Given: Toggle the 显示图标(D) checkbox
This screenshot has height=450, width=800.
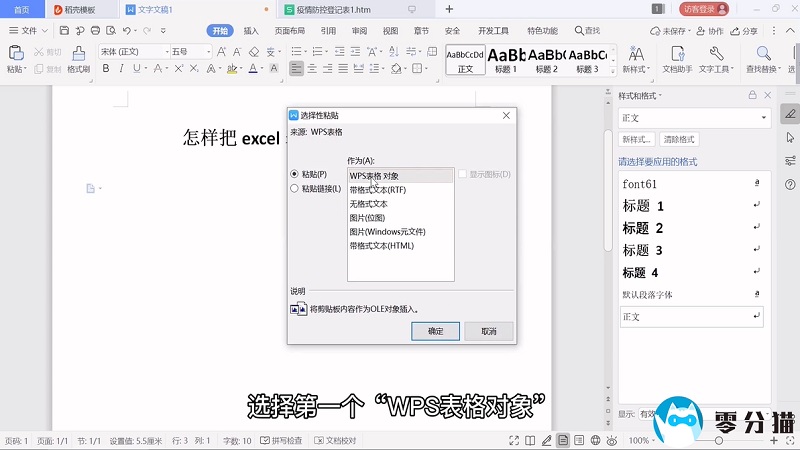Looking at the screenshot, I should (462, 174).
